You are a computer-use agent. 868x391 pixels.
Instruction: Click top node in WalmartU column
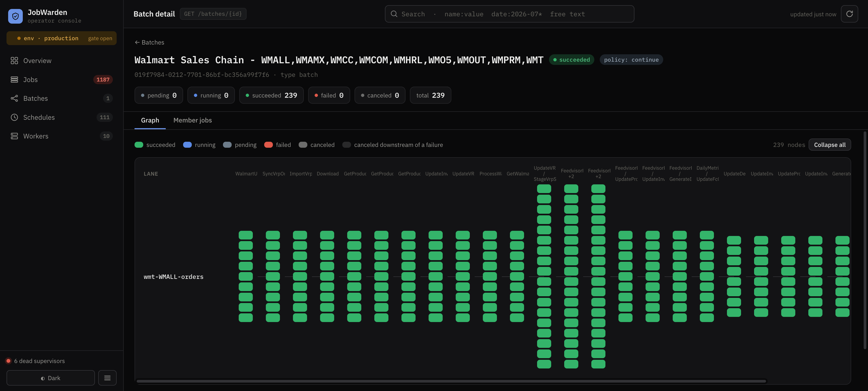(x=246, y=235)
